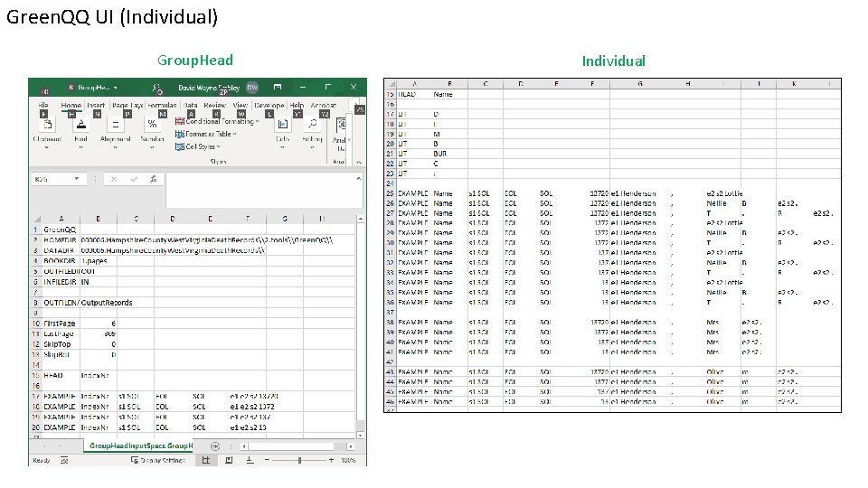Open the Name Box dropdown arrow
Viewport: 868px width, 488px height.
76,179
